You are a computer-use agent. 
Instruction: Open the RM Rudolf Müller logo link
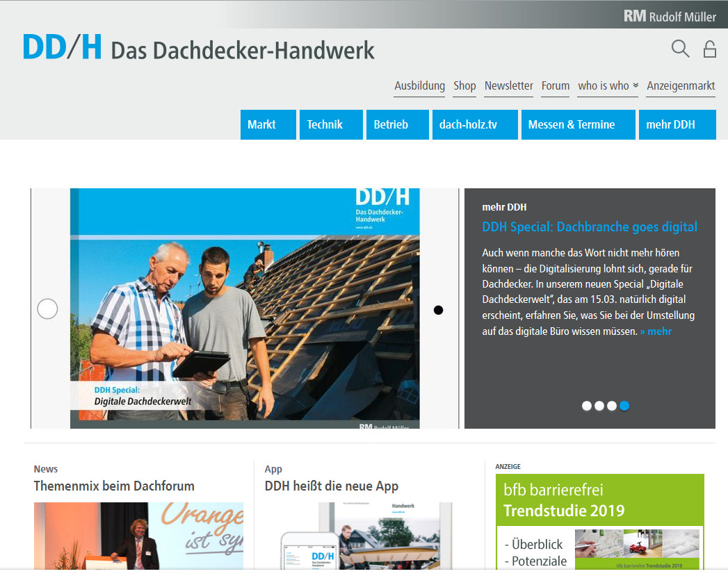[x=670, y=16]
